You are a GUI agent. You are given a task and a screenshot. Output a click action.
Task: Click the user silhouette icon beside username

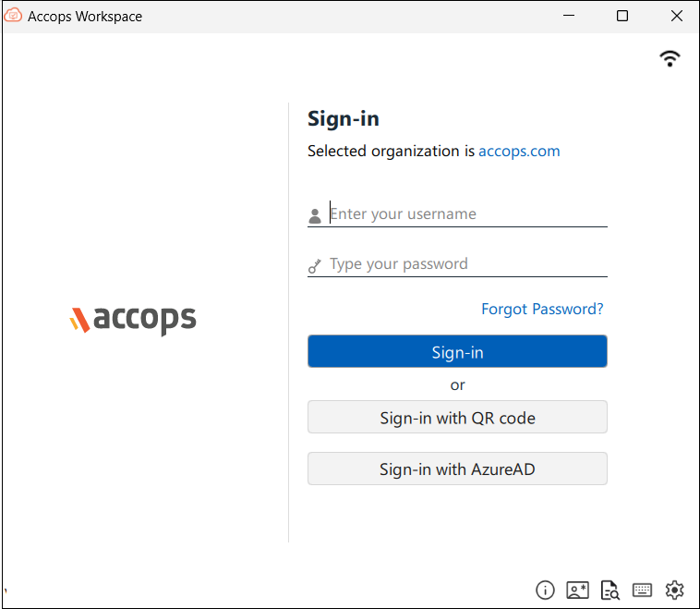pos(315,216)
